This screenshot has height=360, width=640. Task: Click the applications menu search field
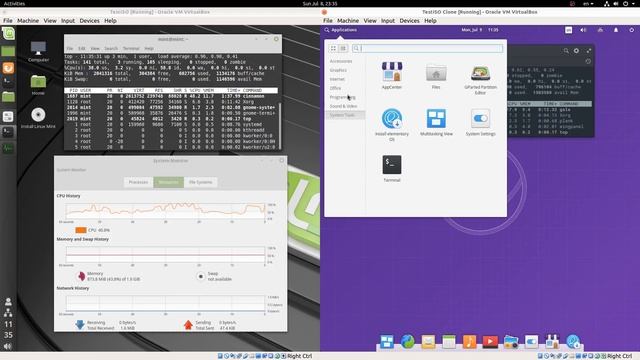click(427, 48)
